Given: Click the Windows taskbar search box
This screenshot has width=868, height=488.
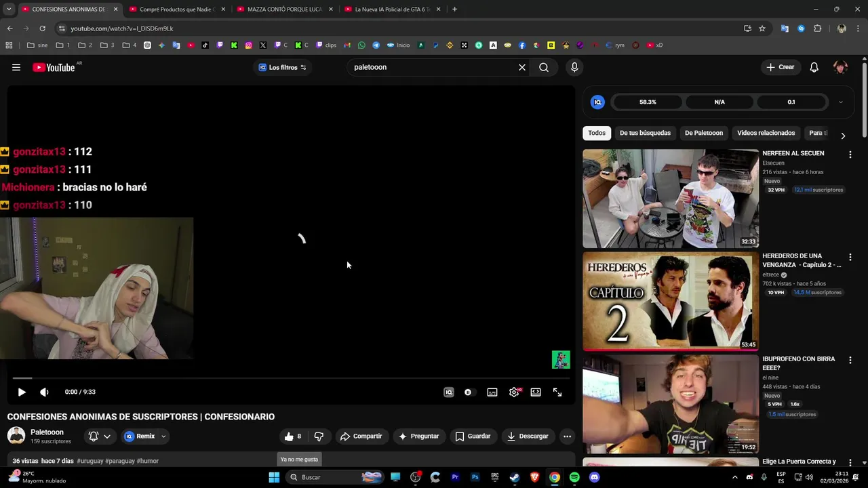Looking at the screenshot, I should pyautogui.click(x=335, y=477).
